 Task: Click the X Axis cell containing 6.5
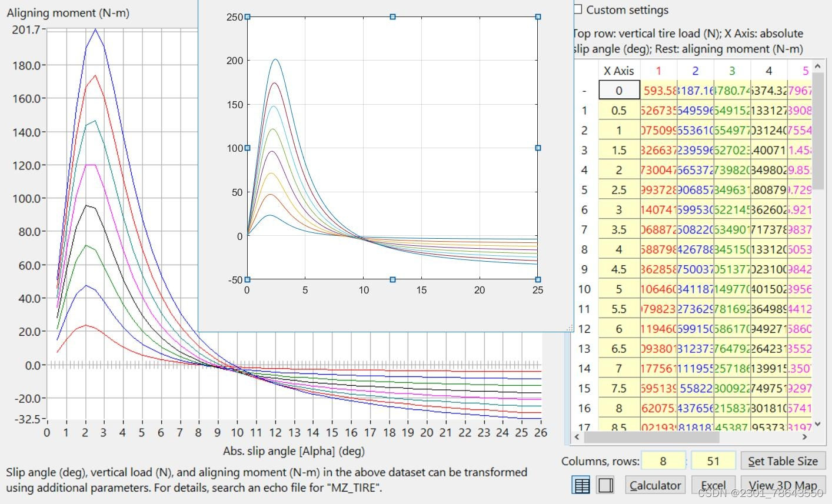coord(619,349)
